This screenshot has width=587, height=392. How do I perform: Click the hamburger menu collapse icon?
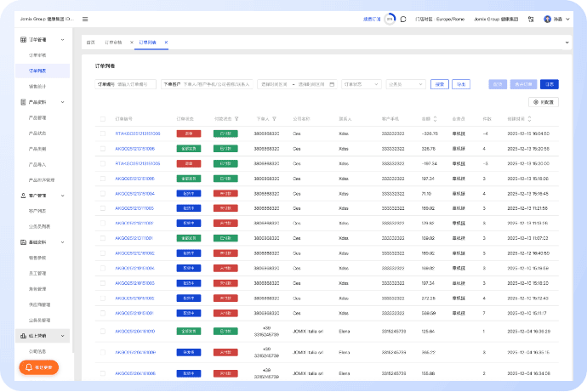pos(85,19)
